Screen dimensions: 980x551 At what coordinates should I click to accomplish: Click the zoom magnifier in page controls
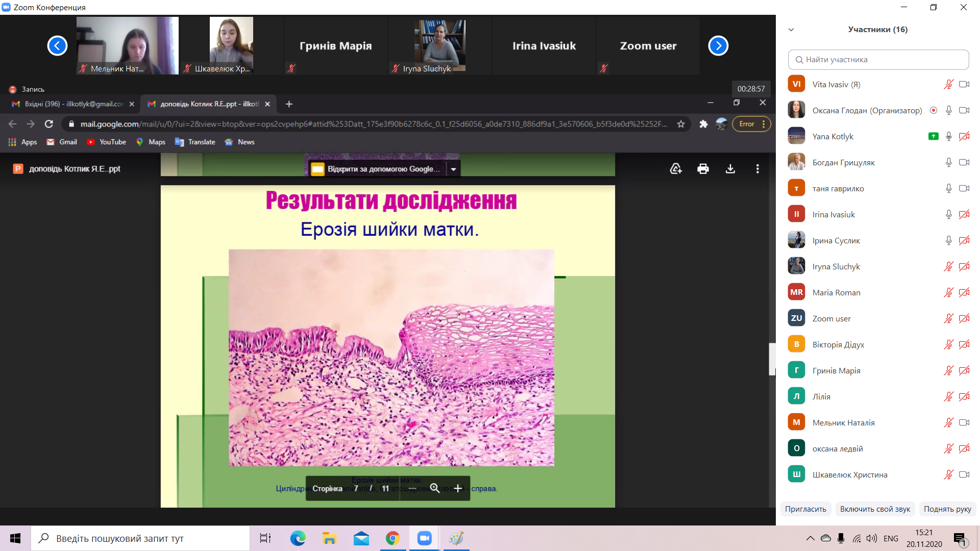tap(435, 488)
